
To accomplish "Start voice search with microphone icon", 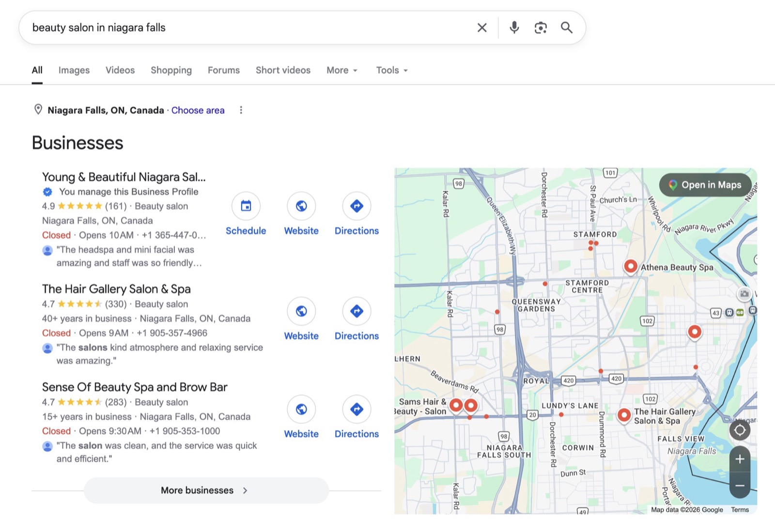I will click(x=514, y=28).
